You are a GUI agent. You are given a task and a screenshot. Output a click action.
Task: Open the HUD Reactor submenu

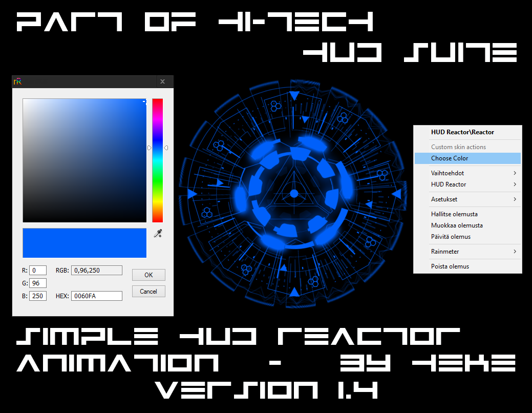coord(467,184)
